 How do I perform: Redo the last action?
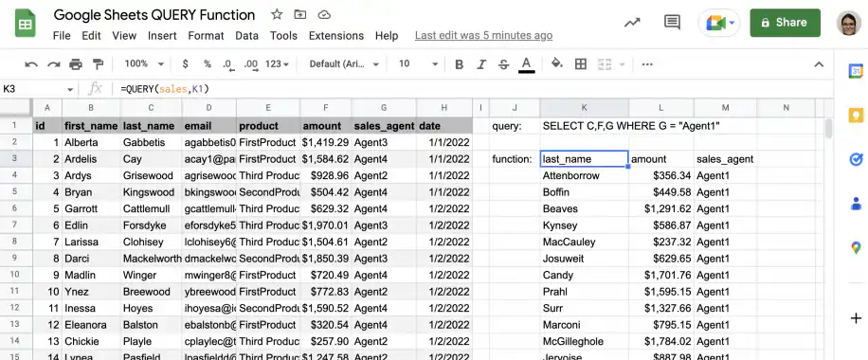(x=54, y=64)
